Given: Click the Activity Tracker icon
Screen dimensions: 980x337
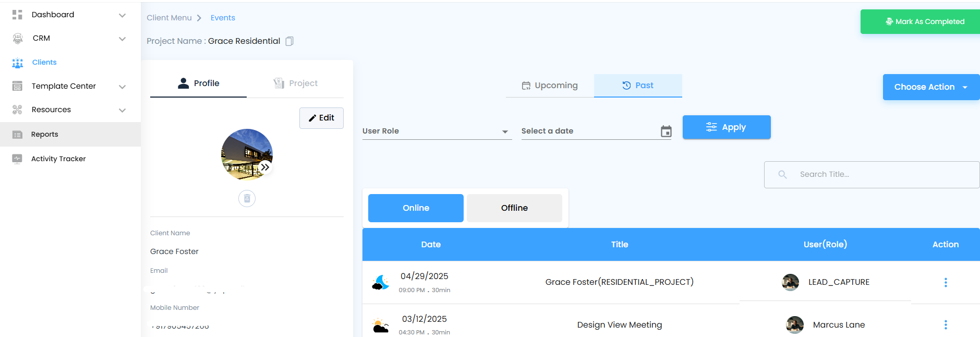Looking at the screenshot, I should click(x=17, y=159).
